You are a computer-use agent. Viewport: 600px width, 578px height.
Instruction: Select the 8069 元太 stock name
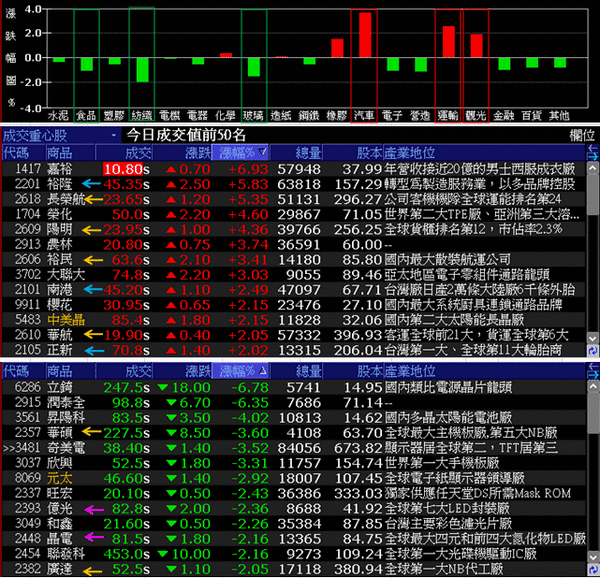(60, 478)
